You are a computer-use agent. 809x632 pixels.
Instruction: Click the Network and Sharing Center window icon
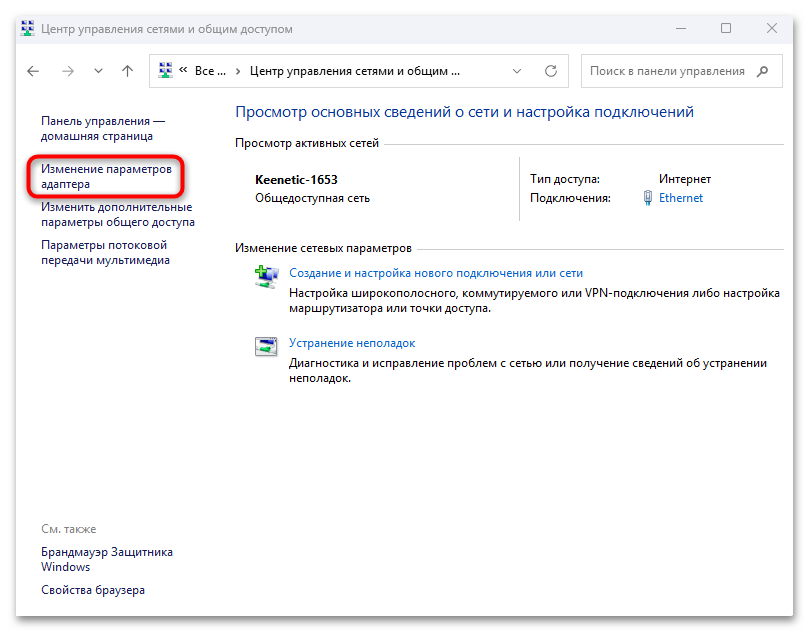click(27, 28)
